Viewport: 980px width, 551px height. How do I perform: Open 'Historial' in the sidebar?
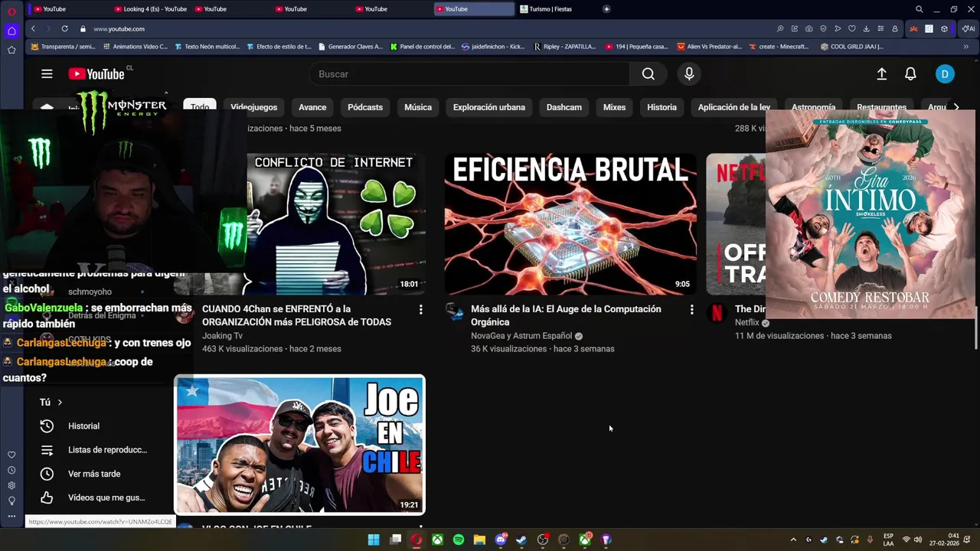(83, 426)
